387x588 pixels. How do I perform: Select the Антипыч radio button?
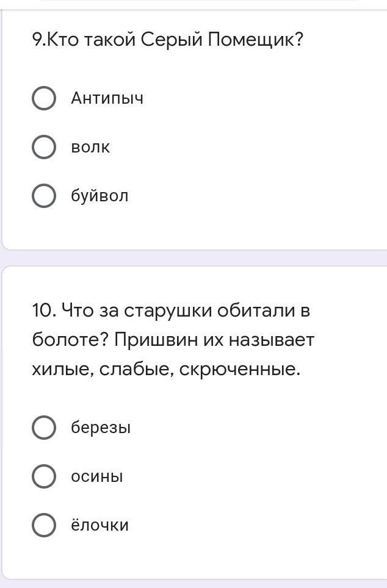pos(44,98)
